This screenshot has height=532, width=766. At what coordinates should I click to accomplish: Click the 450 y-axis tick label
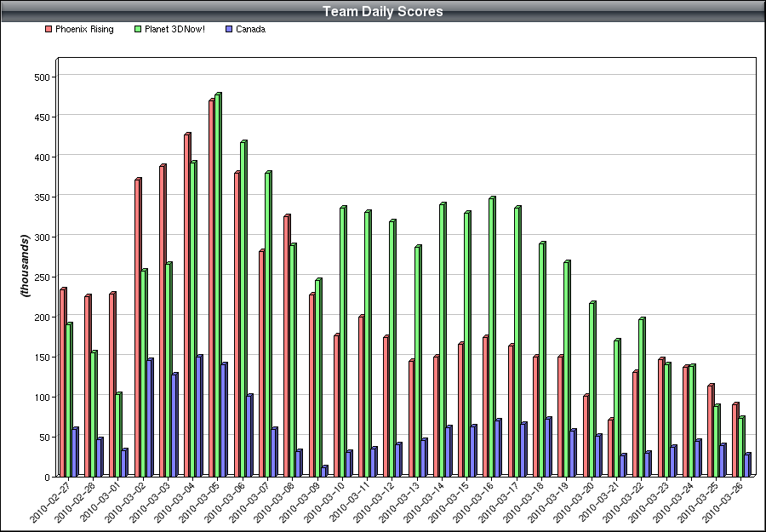pyautogui.click(x=42, y=117)
